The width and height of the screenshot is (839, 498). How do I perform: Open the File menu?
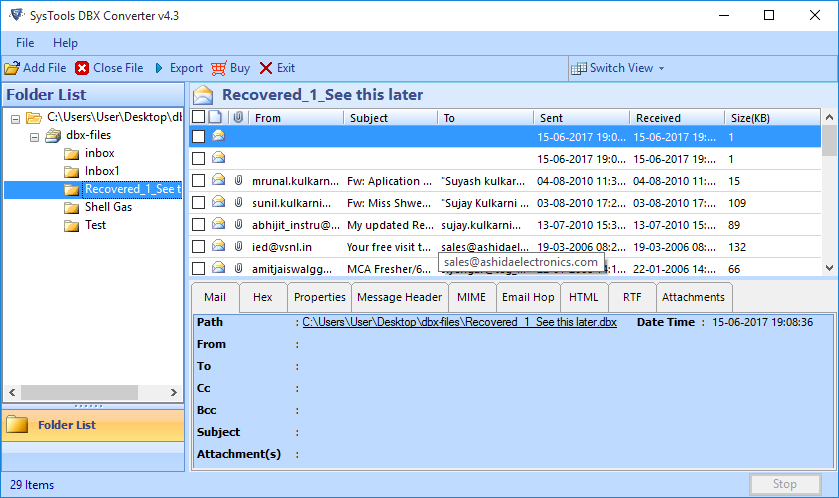click(25, 43)
